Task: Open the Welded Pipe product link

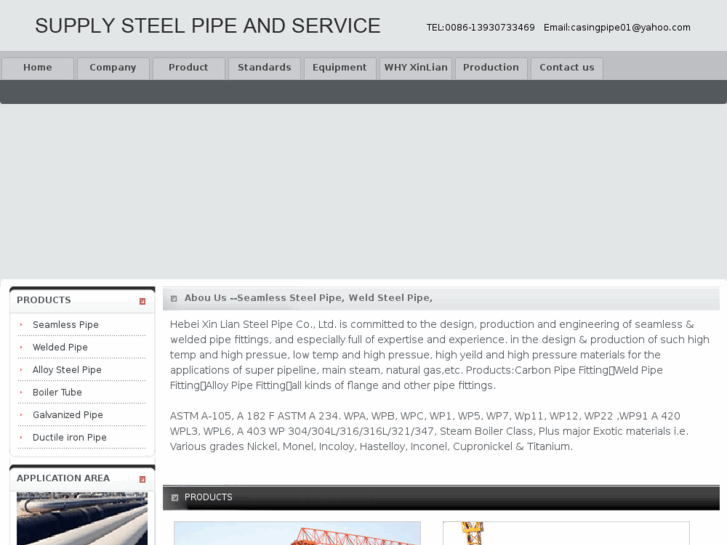Action: click(x=60, y=347)
